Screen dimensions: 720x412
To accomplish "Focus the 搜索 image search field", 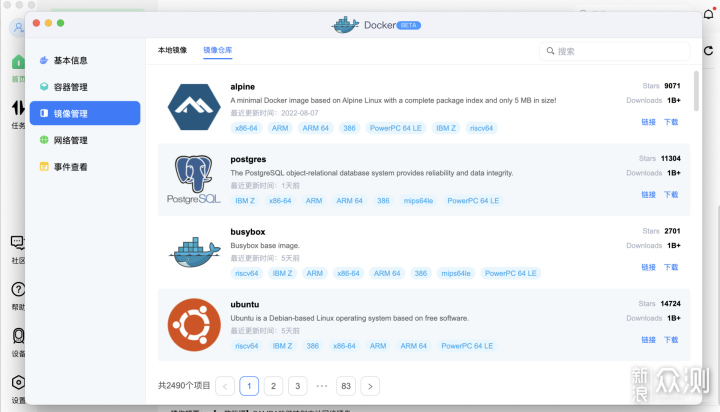I will [614, 51].
